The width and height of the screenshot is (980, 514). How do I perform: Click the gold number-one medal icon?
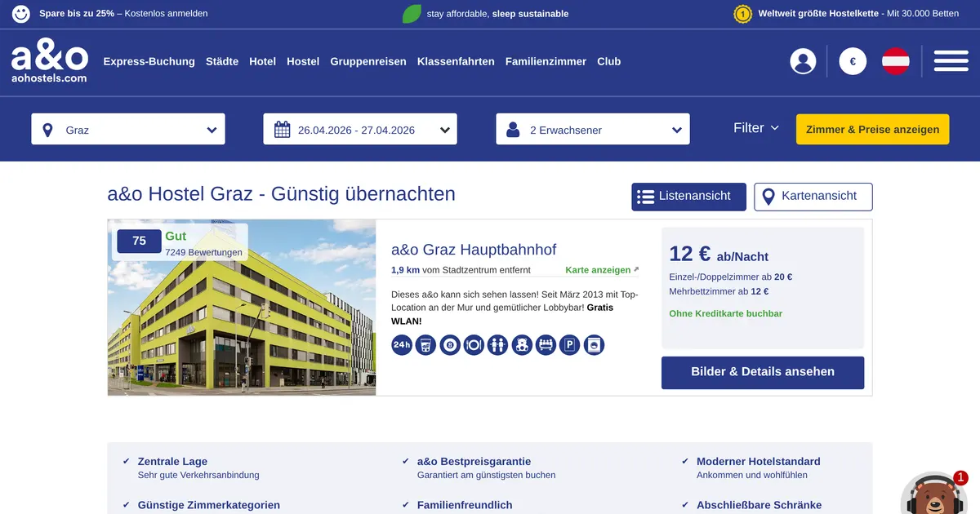743,14
